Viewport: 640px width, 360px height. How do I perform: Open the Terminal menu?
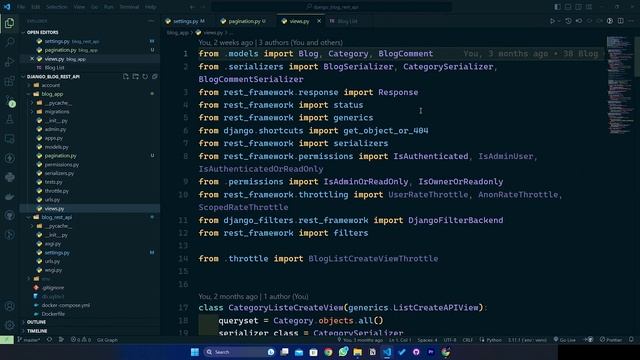[x=129, y=7]
